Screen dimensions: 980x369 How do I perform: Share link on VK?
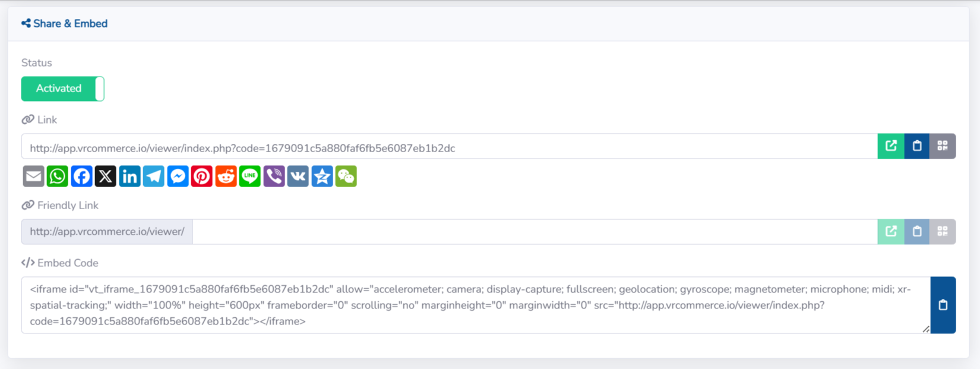click(298, 176)
